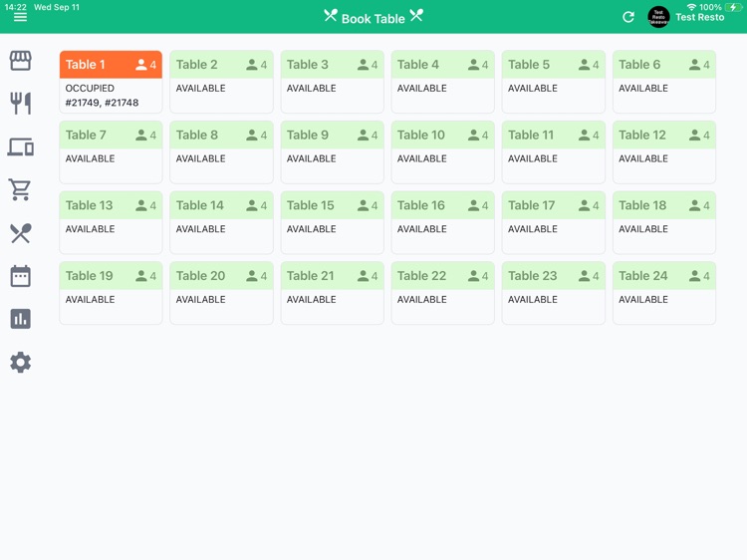Viewport: 747px width, 560px height.
Task: Click the seat count icon on Table 24
Action: point(694,276)
